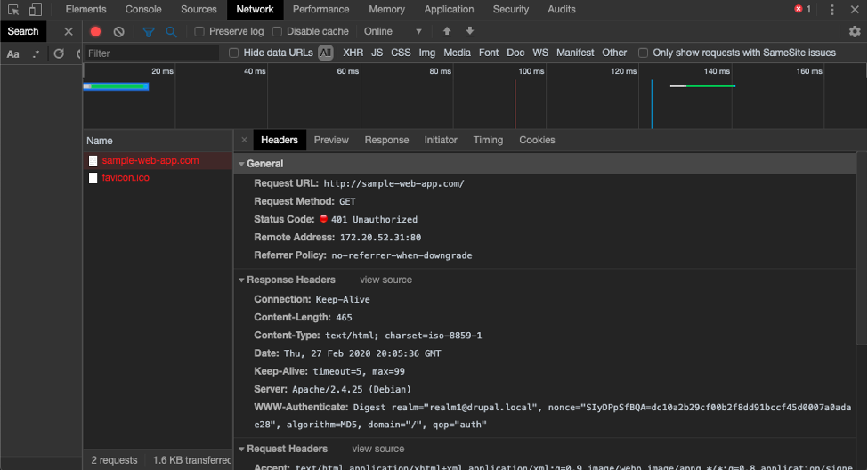Click the red load event line in timeline overview

515,103
